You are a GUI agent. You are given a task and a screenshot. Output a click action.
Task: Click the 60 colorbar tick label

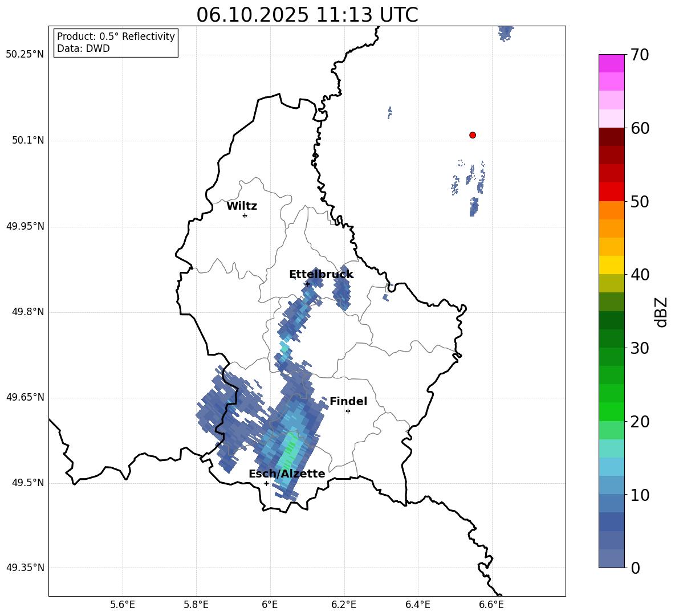(640, 128)
